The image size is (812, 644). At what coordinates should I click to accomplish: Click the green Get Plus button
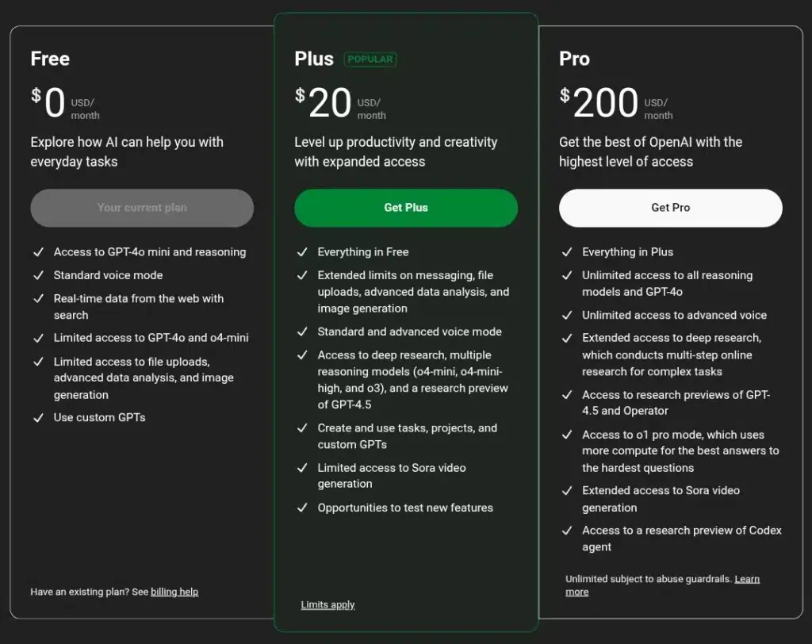click(405, 208)
